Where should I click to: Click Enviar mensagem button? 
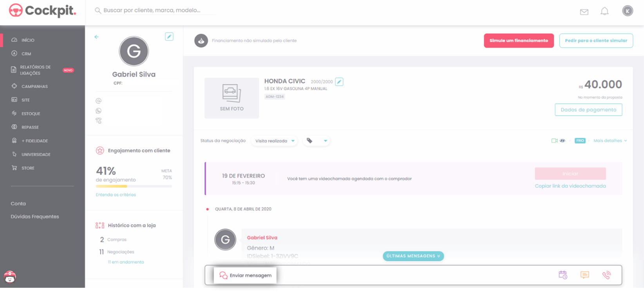(x=245, y=275)
